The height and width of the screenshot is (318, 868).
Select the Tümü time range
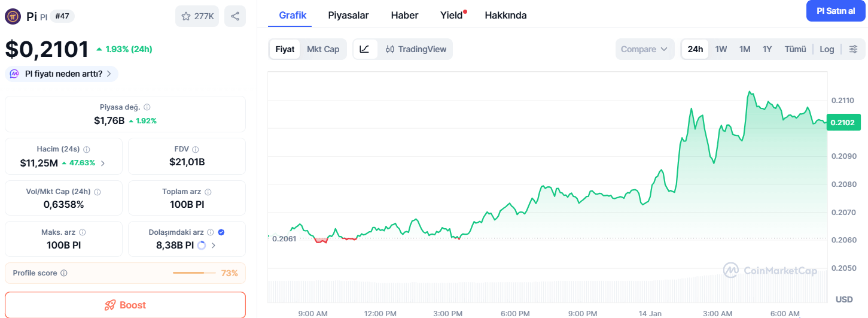(x=796, y=49)
